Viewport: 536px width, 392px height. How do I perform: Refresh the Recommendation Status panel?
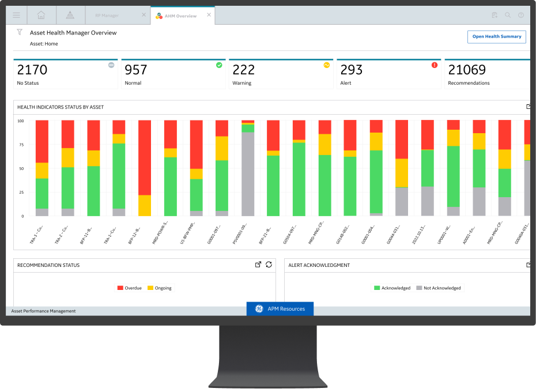269,265
